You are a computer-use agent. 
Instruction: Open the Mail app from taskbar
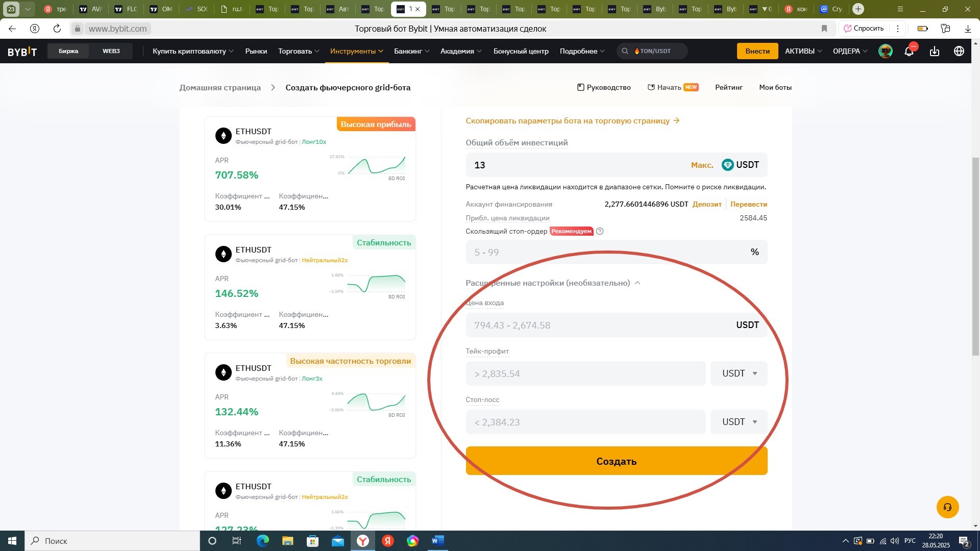coord(337,541)
